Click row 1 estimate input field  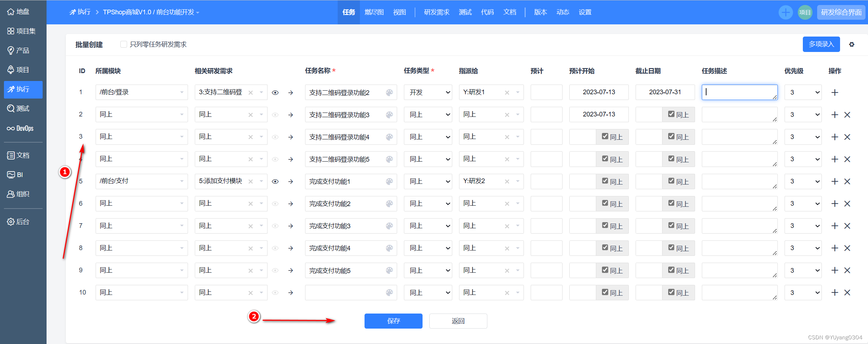pos(546,92)
